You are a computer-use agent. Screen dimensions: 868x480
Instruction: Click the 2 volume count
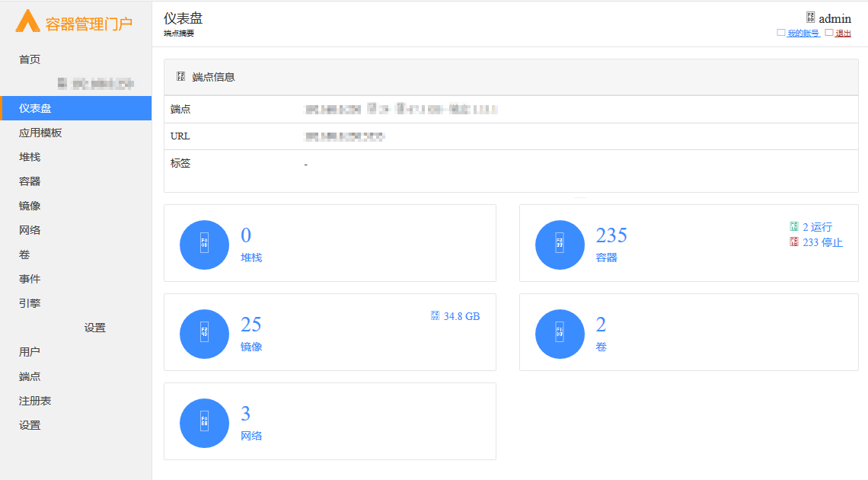tap(602, 325)
